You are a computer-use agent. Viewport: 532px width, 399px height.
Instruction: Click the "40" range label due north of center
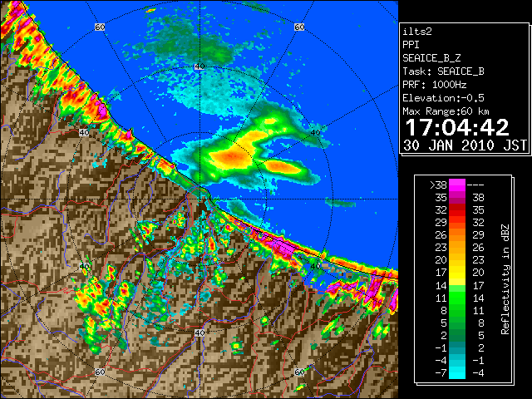[199, 66]
